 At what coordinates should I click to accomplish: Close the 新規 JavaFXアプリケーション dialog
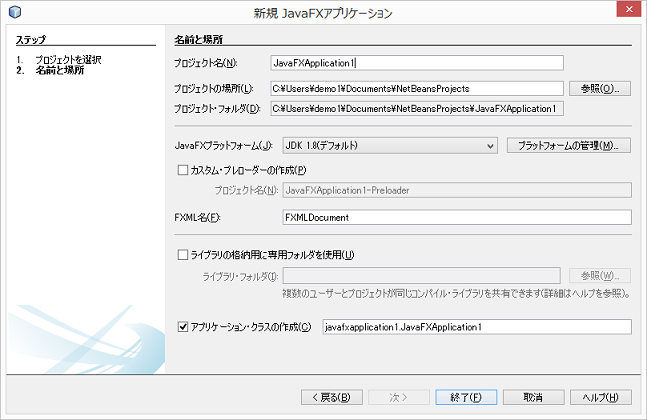(x=628, y=9)
